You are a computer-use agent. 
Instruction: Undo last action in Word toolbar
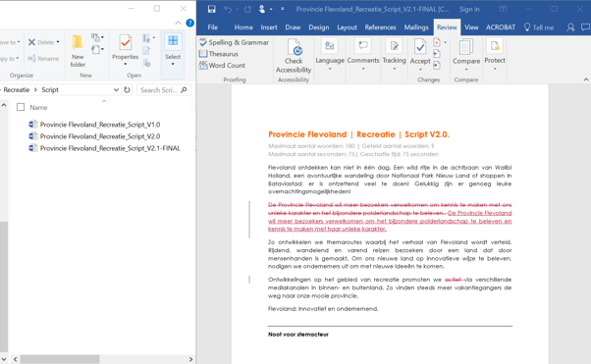(x=228, y=9)
